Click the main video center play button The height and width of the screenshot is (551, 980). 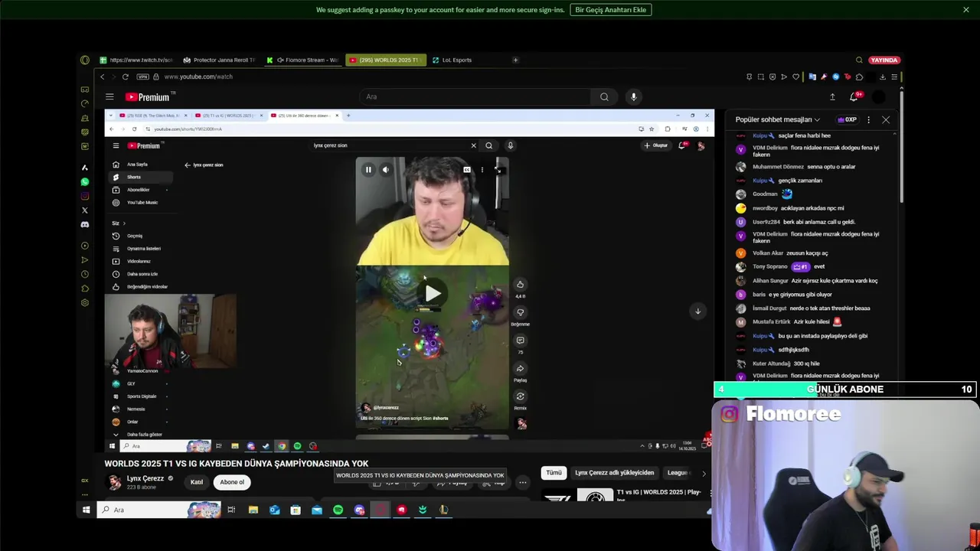pyautogui.click(x=433, y=293)
